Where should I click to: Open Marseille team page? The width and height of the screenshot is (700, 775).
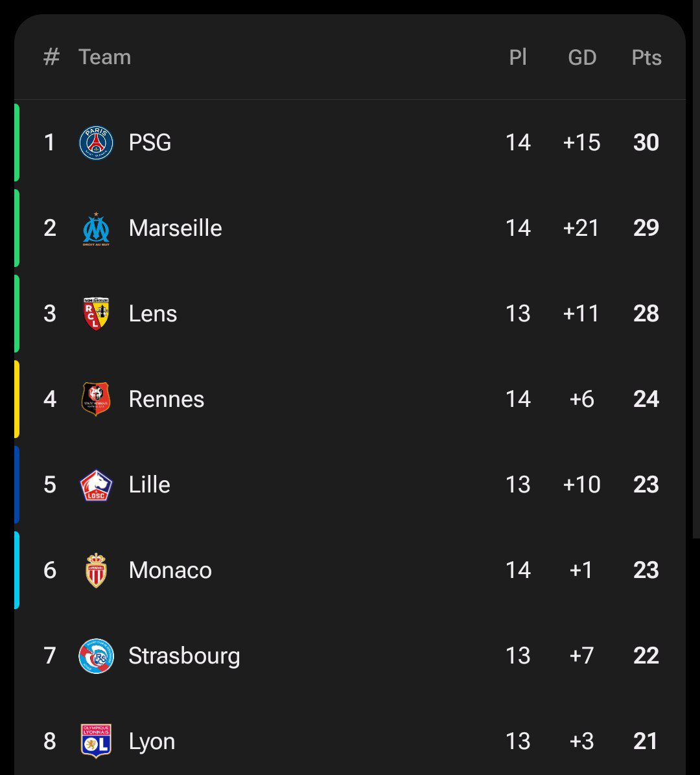[x=175, y=228]
